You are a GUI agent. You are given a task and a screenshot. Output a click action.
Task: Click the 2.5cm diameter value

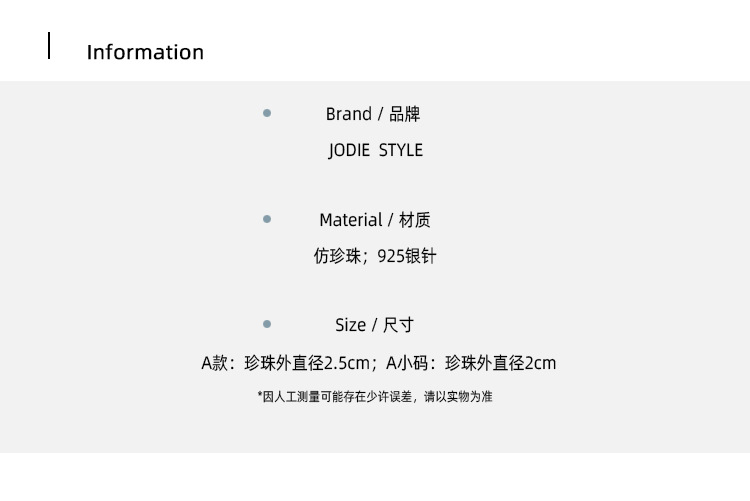(x=349, y=363)
